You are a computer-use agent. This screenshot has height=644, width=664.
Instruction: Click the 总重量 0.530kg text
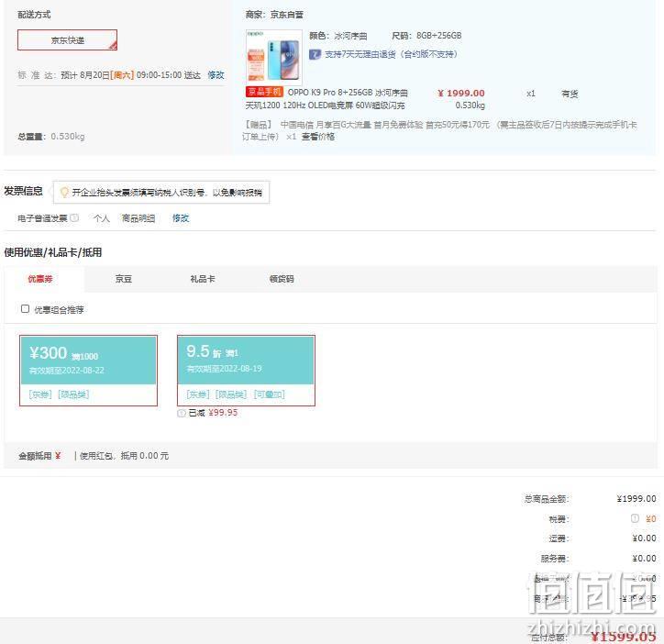point(51,137)
